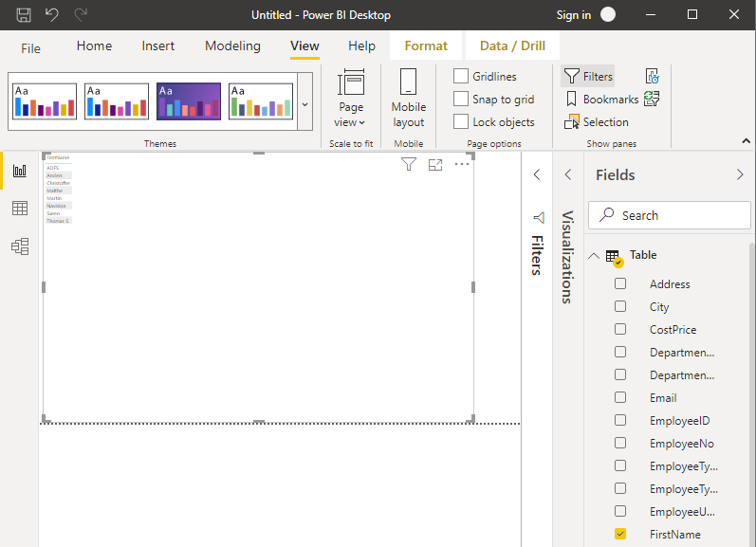The image size is (756, 547).
Task: Enable the Gridlines checkbox
Action: (x=461, y=76)
